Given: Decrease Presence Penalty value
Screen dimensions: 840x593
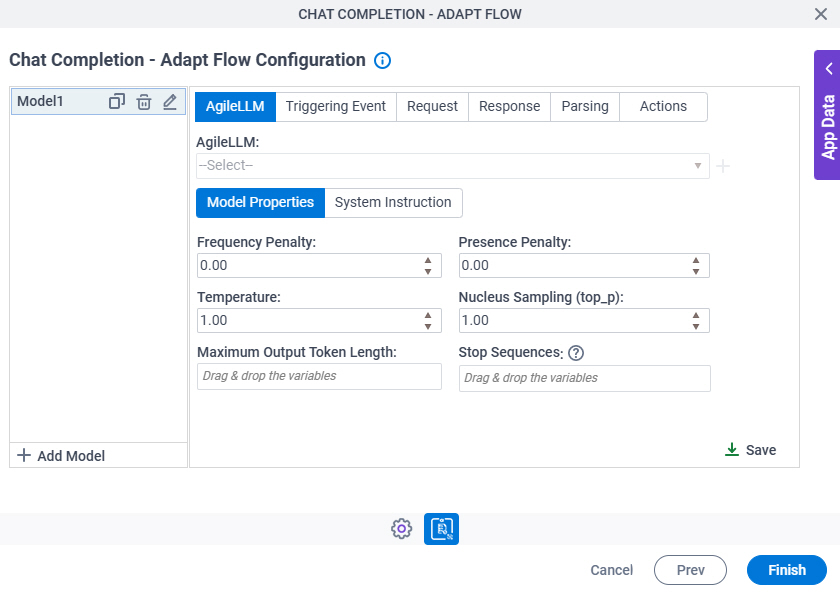Looking at the screenshot, I should 695,272.
